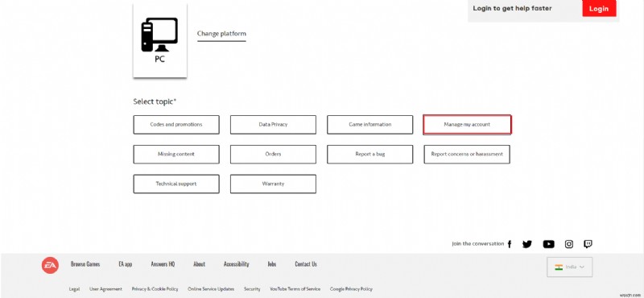Image resolution: width=644 pixels, height=298 pixels.
Task: Choose Manage my account topic
Action: (467, 125)
